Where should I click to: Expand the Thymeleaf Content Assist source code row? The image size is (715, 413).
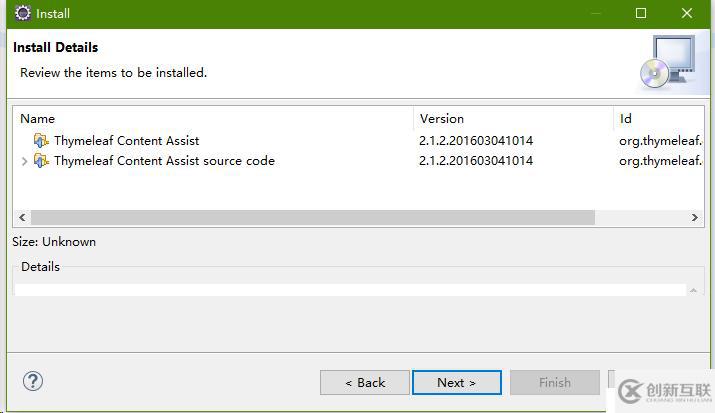24,161
